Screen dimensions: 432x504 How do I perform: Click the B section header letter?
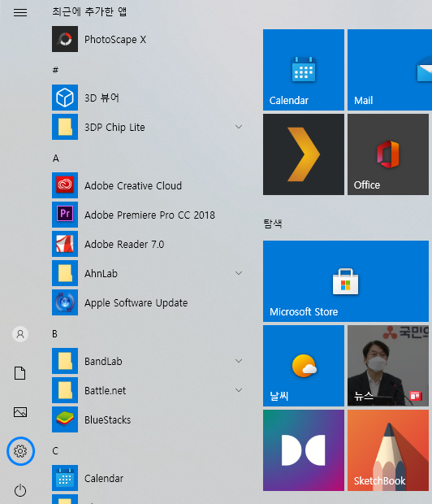[x=55, y=334]
